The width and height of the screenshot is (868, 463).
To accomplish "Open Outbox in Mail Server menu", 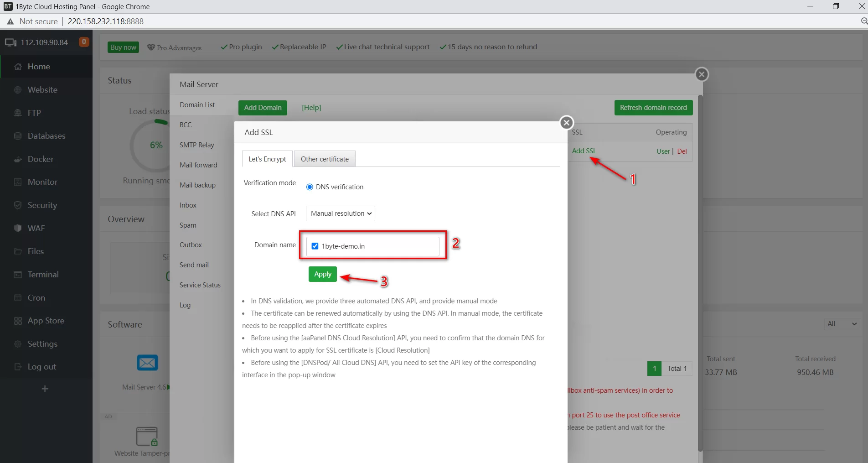I will pyautogui.click(x=191, y=245).
